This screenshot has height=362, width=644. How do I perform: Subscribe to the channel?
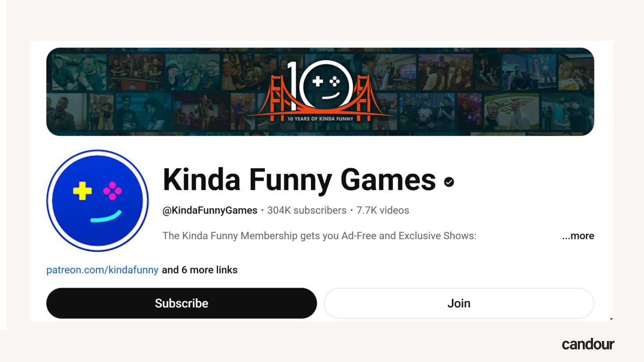[182, 303]
